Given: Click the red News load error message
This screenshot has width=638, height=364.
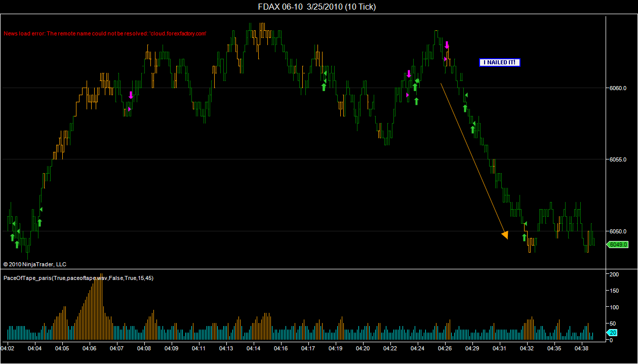Looking at the screenshot, I should [x=105, y=33].
